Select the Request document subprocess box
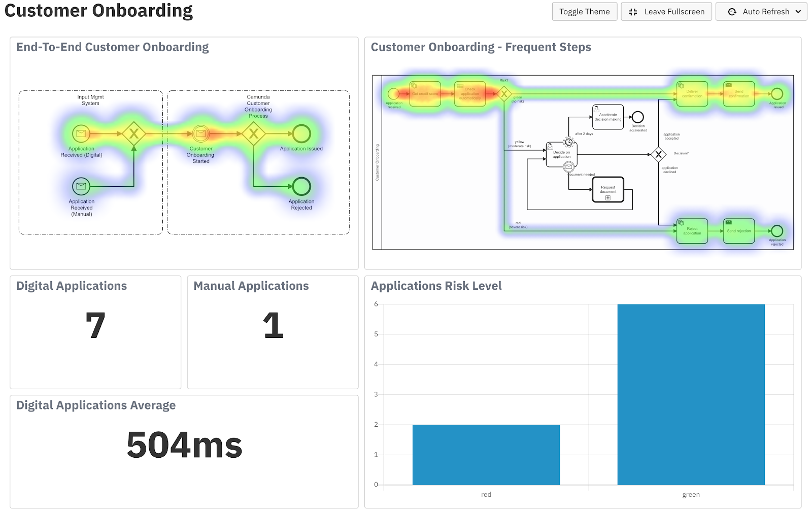 pos(608,190)
